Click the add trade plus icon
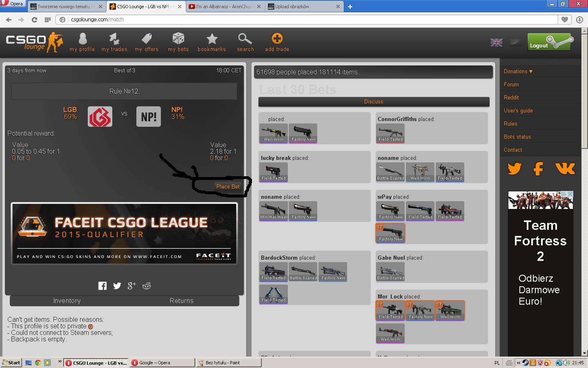The width and height of the screenshot is (588, 368). pyautogui.click(x=277, y=43)
